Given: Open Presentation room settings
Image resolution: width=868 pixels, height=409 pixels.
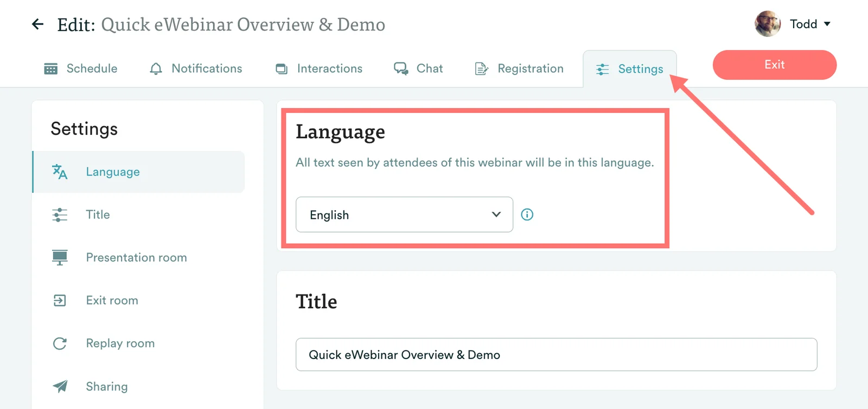Looking at the screenshot, I should pyautogui.click(x=139, y=257).
